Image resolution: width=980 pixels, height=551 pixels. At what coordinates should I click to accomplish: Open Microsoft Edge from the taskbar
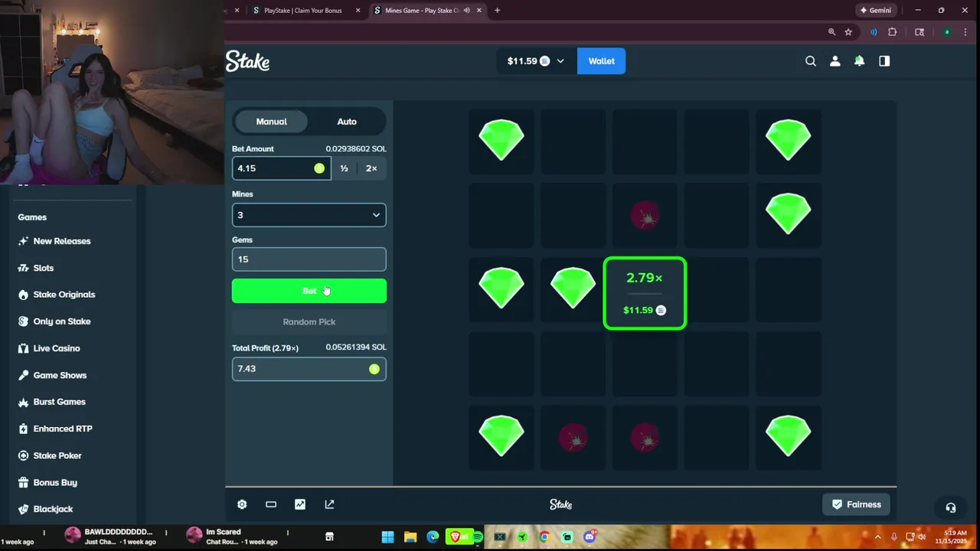433,537
